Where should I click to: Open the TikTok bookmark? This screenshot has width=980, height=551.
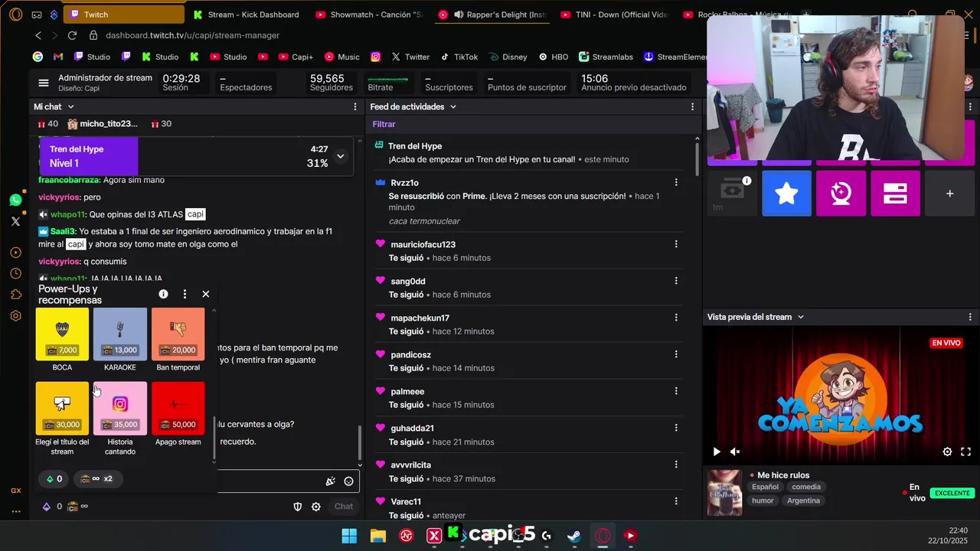(459, 57)
